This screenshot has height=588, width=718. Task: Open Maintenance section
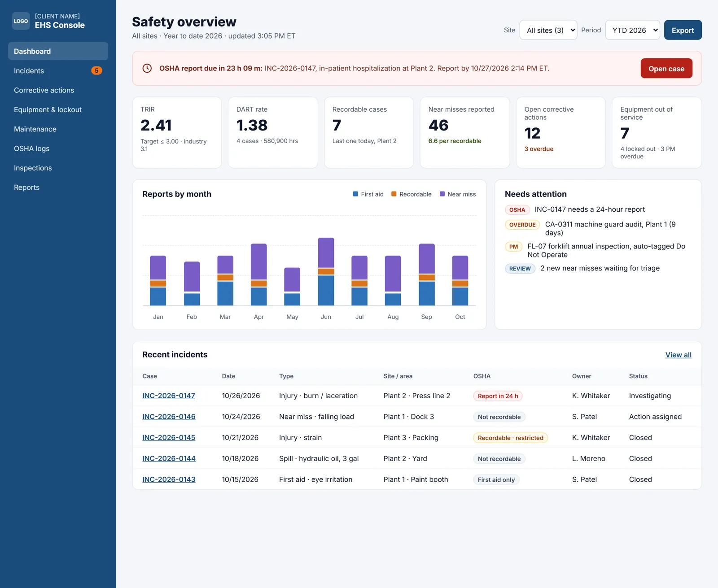[x=58, y=129]
